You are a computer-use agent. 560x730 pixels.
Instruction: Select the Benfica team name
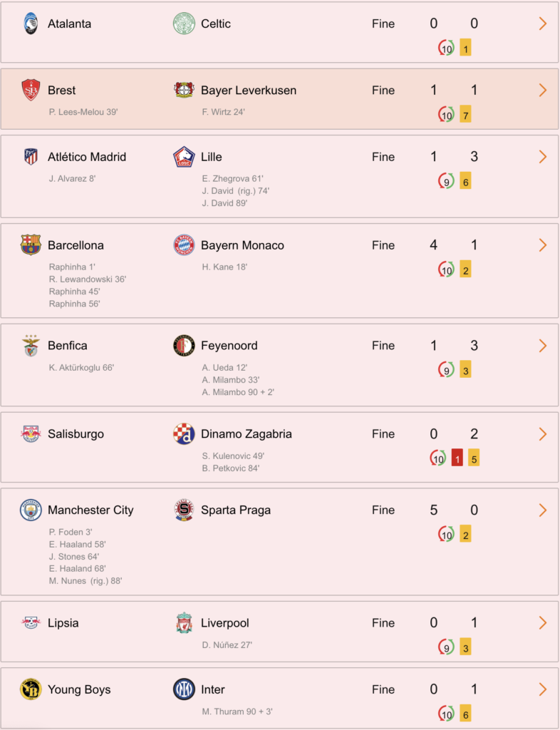pos(68,346)
